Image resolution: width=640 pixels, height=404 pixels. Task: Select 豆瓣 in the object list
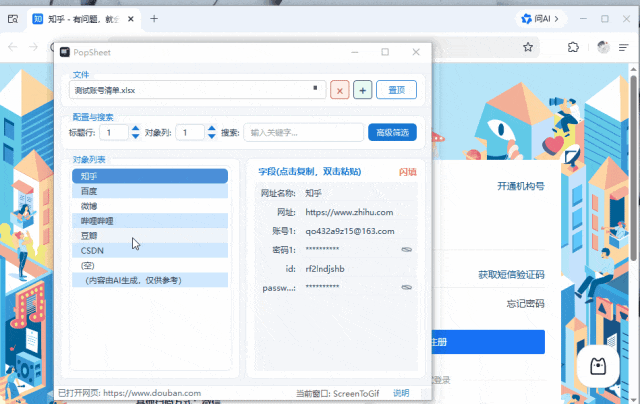pos(150,236)
